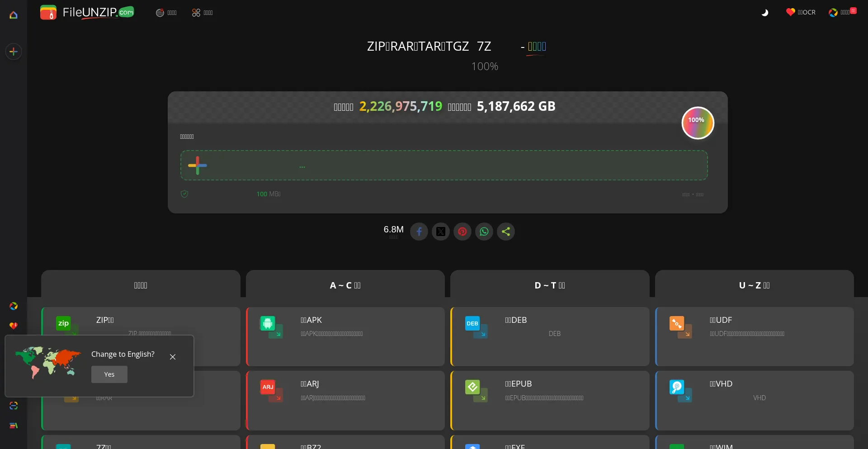Toggle dark mode moon icon
Viewport: 868px width, 449px height.
[764, 13]
